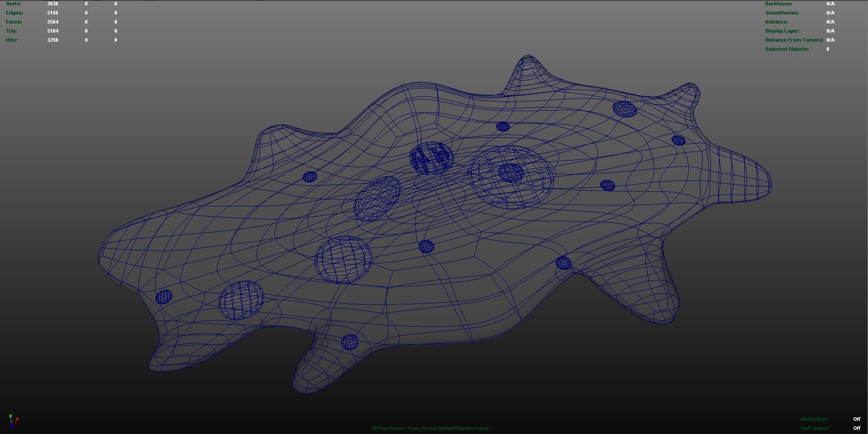The height and width of the screenshot is (434, 868).
Task: Click the Display Layer heads-up display entry
Action: tap(783, 31)
